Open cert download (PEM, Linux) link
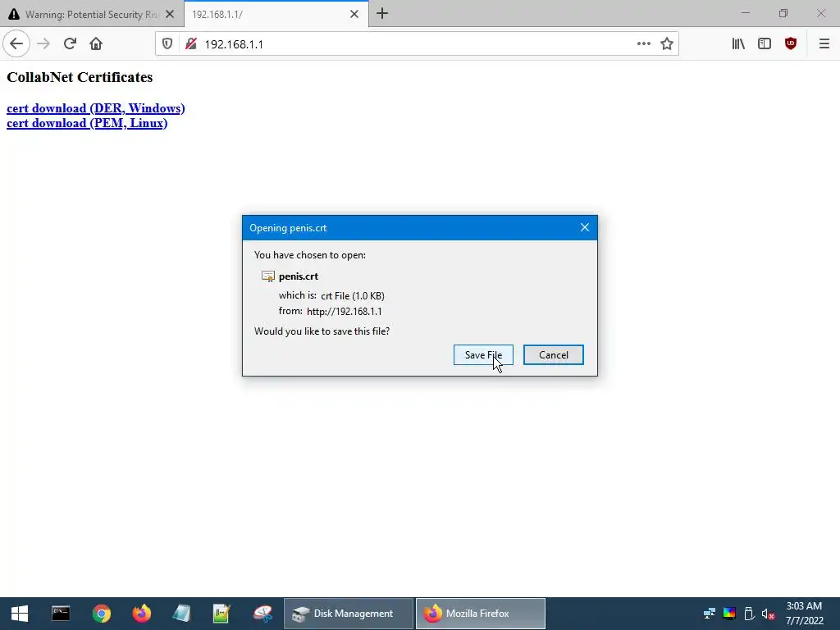This screenshot has height=630, width=840. click(x=87, y=123)
